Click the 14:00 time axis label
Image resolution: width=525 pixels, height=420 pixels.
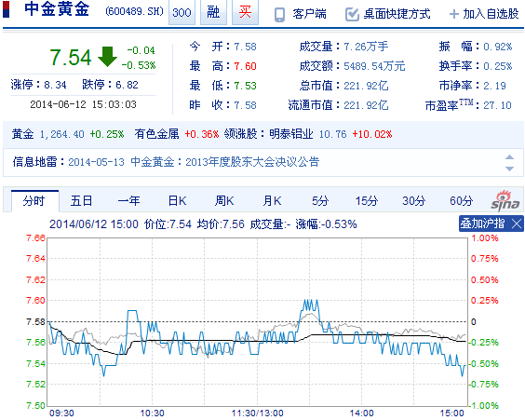point(361,413)
